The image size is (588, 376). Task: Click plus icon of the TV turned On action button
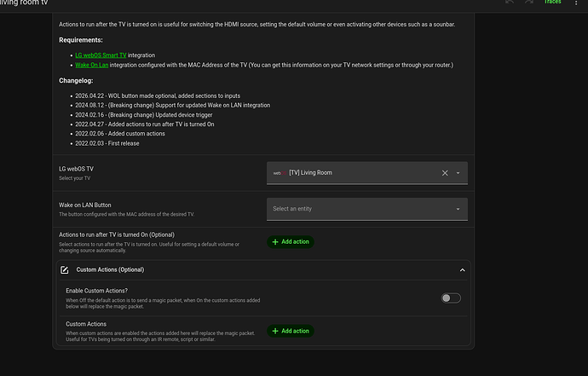pos(275,242)
